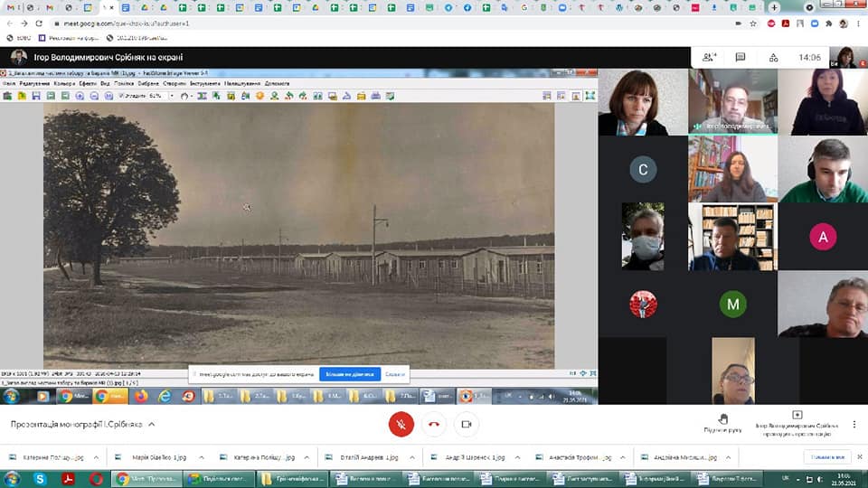Click the Show all downloads button
The height and width of the screenshot is (488, 868).
pos(828,457)
